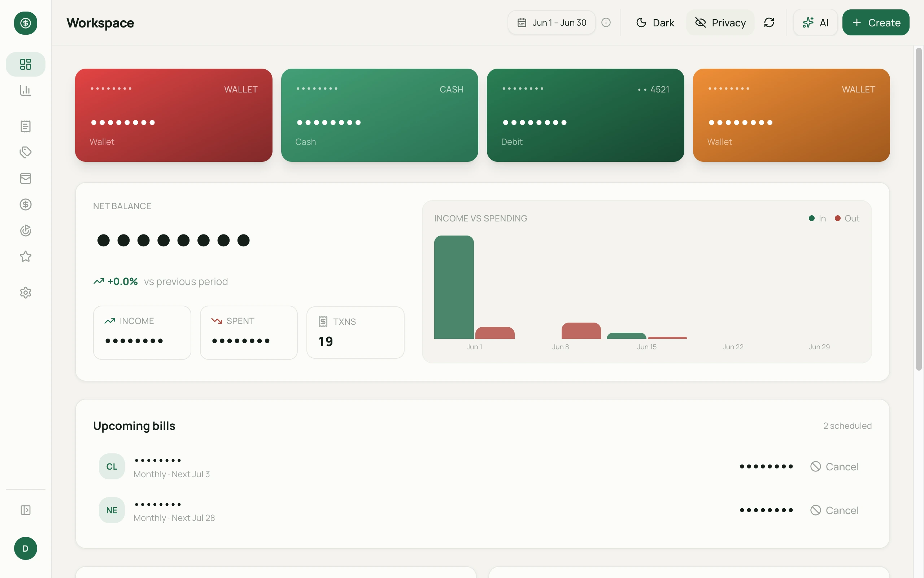Click the '2 scheduled' label
The image size is (924, 578).
pyautogui.click(x=847, y=426)
